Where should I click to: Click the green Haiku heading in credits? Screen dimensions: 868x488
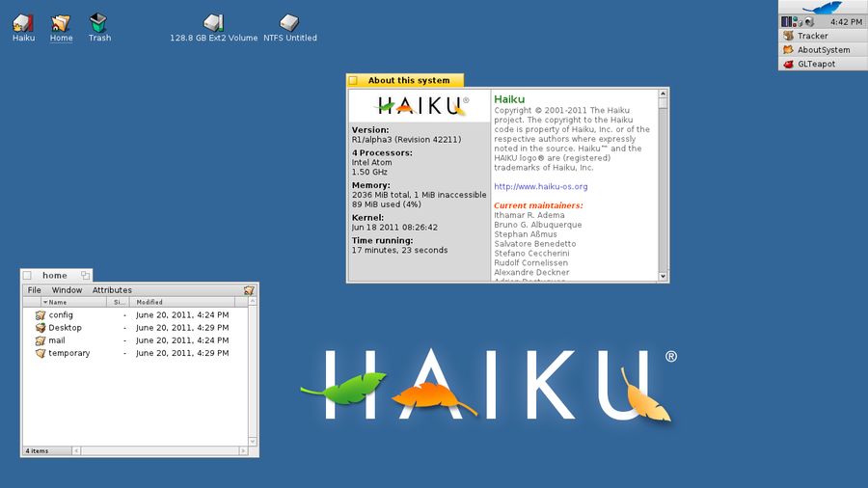(509, 99)
